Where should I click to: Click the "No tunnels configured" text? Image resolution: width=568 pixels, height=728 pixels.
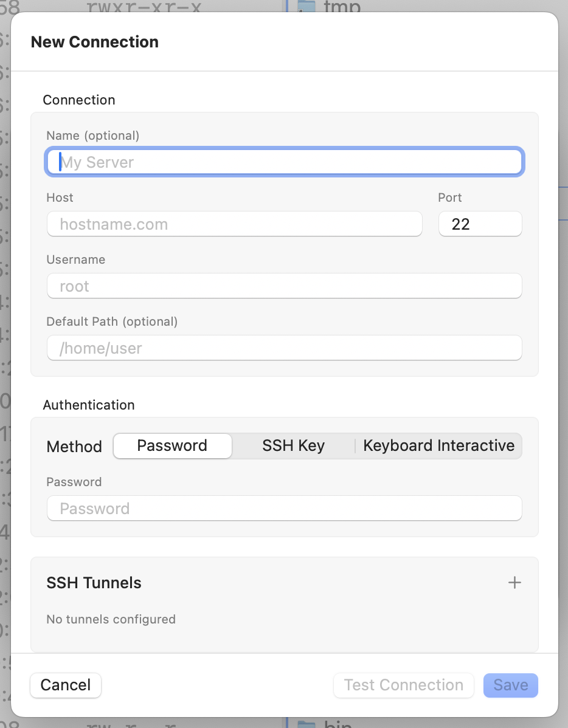(x=111, y=619)
